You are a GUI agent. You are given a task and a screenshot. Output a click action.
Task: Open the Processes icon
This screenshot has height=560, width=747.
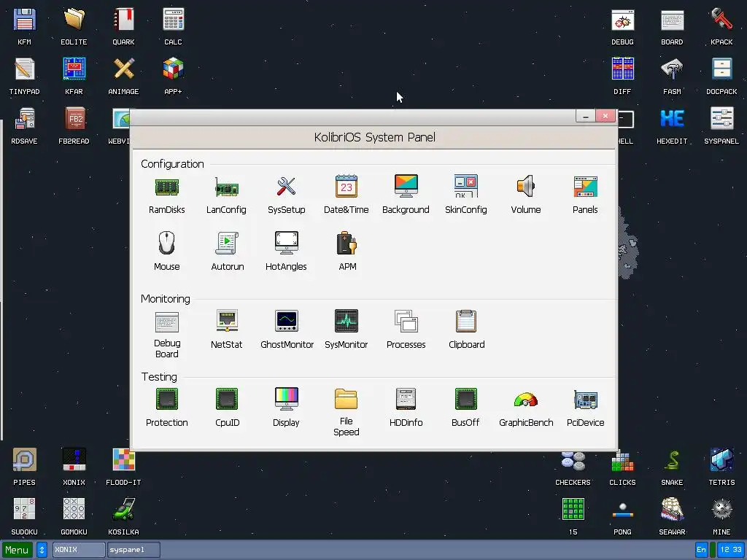[x=406, y=321]
